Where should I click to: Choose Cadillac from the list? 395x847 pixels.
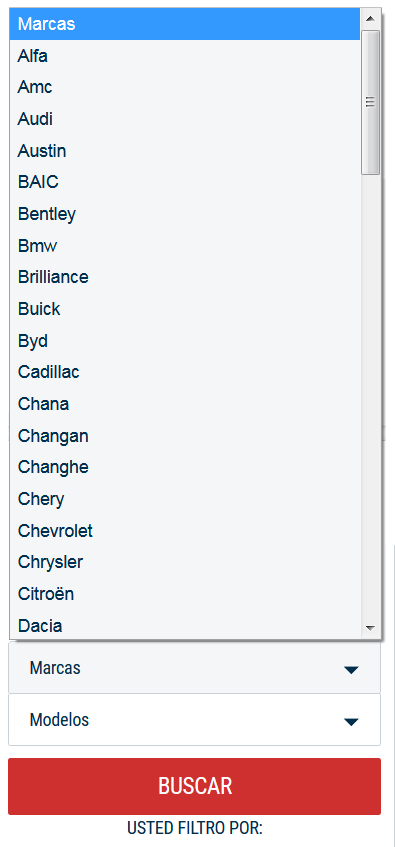[x=185, y=372]
